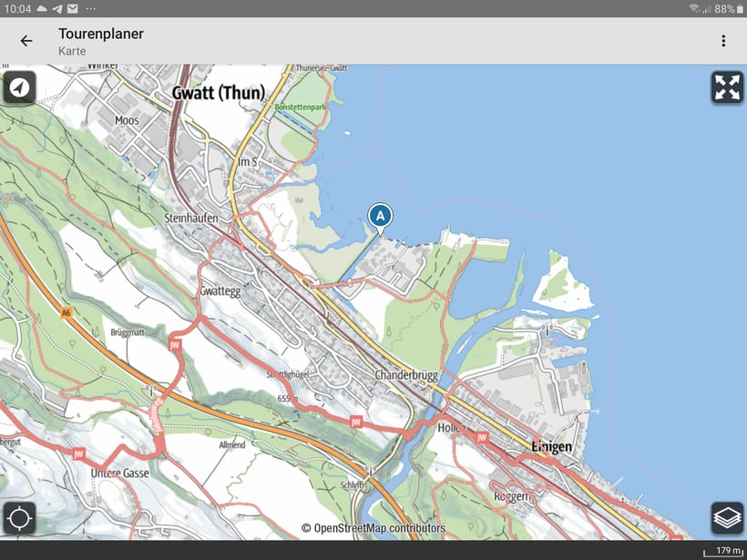Open the map layers selector
The image size is (747, 560).
coord(727,519)
